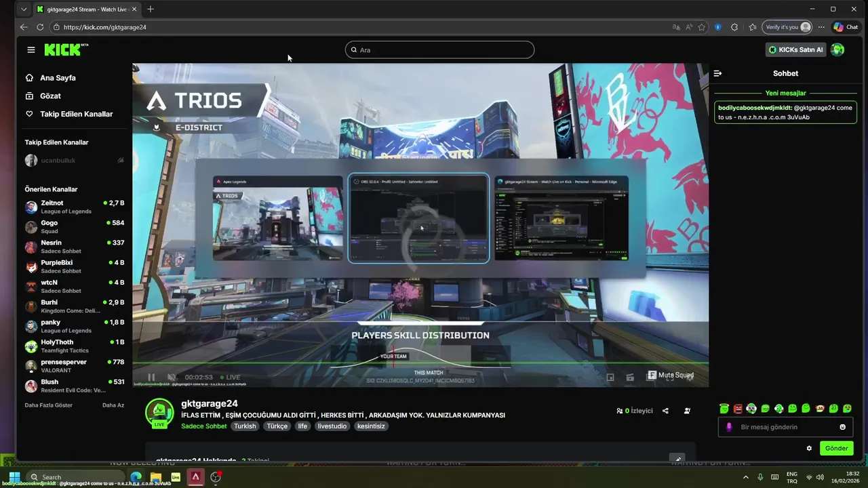The width and height of the screenshot is (868, 488).
Task: Toggle mini player mode on the video
Action: pos(610,377)
